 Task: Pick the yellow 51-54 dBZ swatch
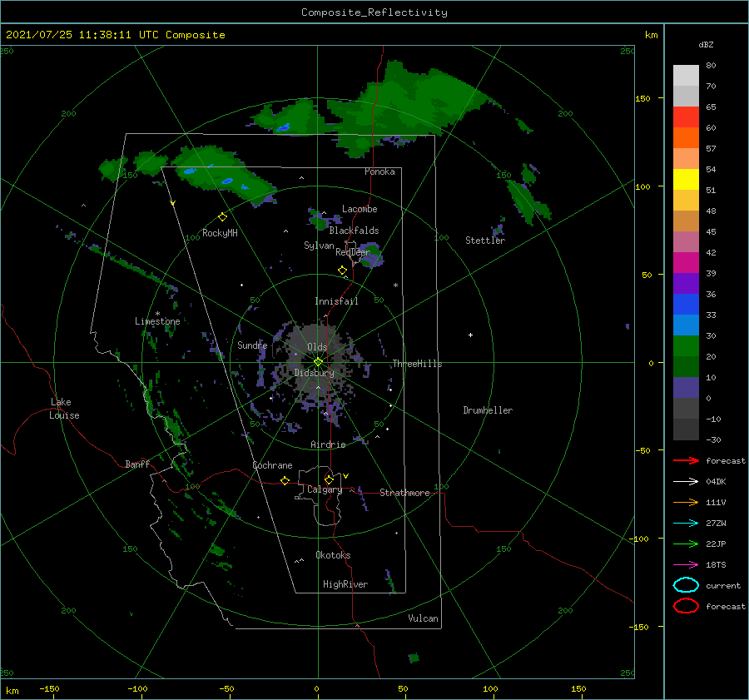click(x=686, y=180)
